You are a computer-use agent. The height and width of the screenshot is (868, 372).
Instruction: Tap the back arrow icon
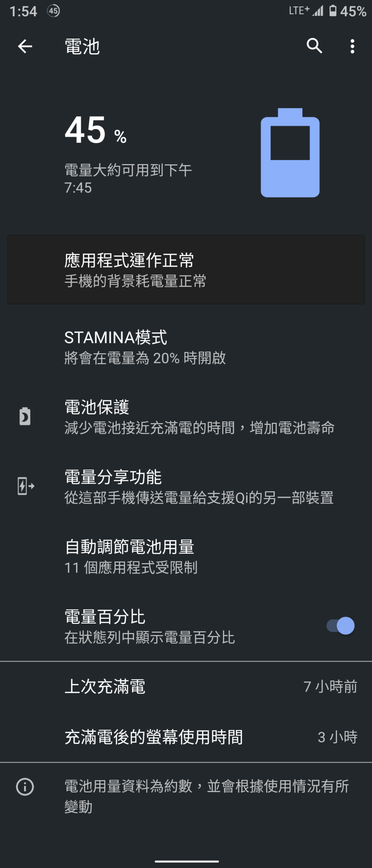point(25,46)
